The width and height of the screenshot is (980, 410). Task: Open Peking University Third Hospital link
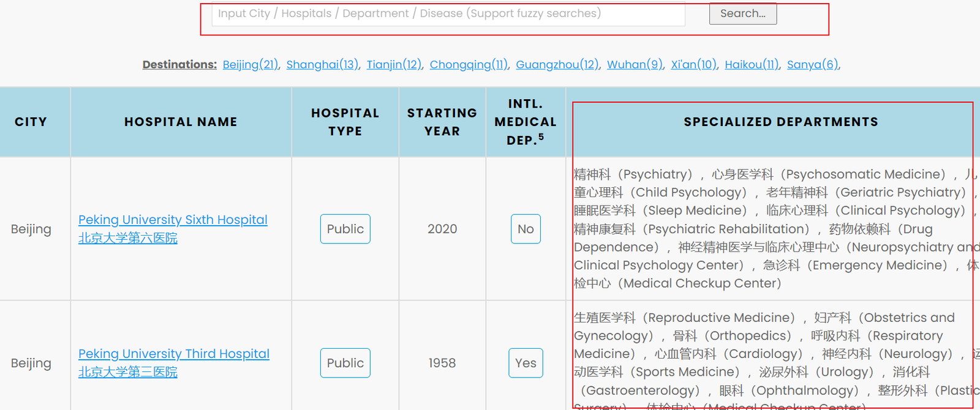(x=174, y=354)
